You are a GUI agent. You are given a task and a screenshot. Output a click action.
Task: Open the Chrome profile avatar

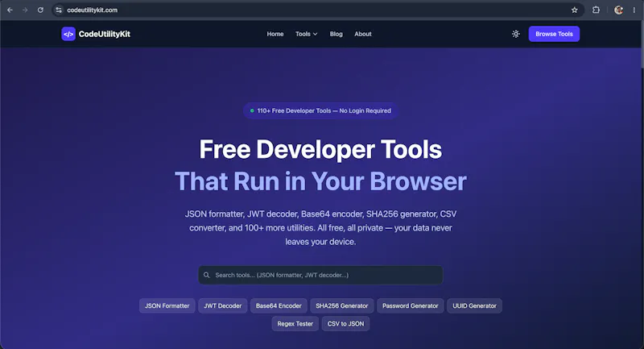click(x=618, y=10)
